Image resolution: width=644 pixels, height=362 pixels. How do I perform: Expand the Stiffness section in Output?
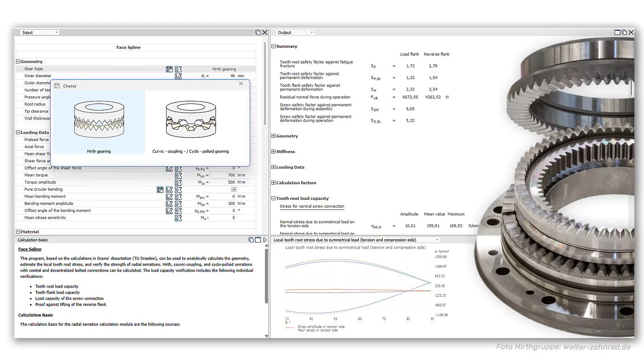(x=274, y=152)
